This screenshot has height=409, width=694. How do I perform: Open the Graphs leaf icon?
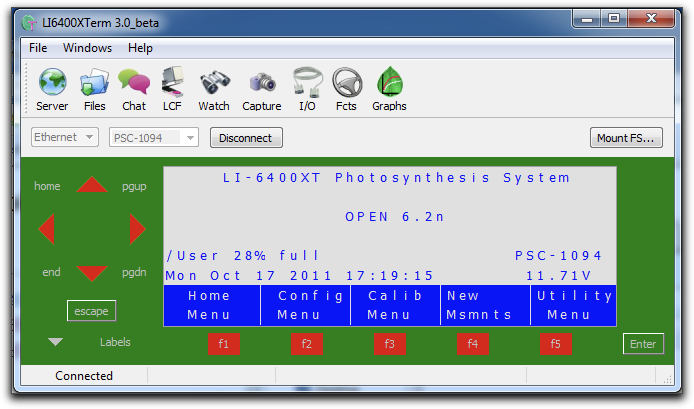click(x=389, y=81)
